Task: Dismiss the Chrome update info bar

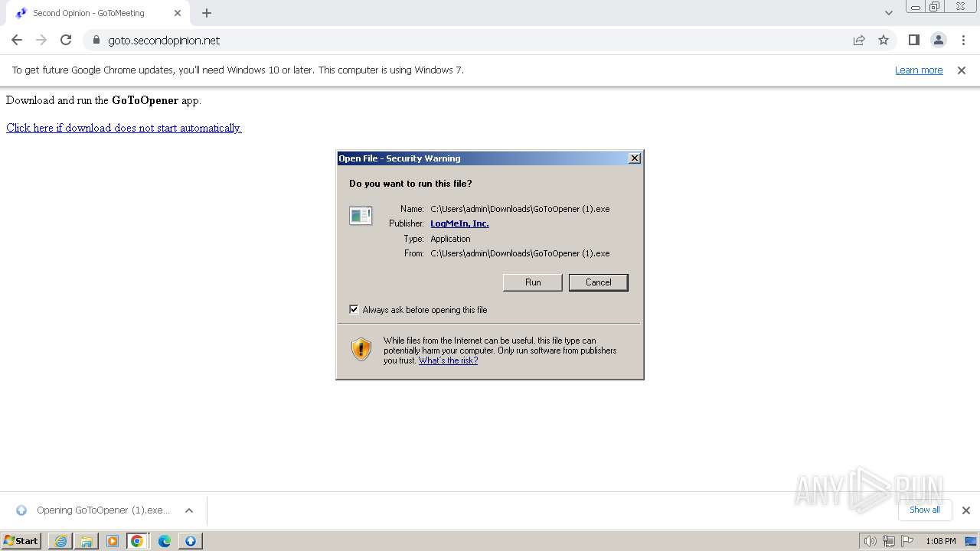Action: click(962, 70)
